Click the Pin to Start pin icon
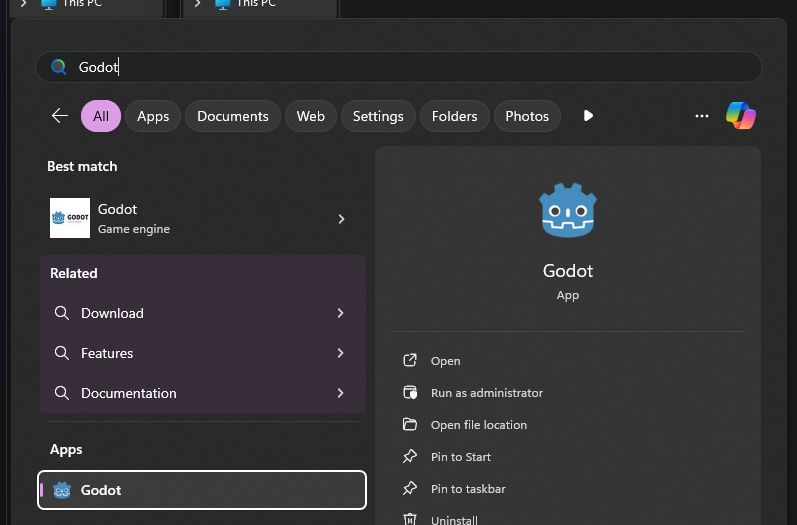The width and height of the screenshot is (797, 525). pos(410,456)
